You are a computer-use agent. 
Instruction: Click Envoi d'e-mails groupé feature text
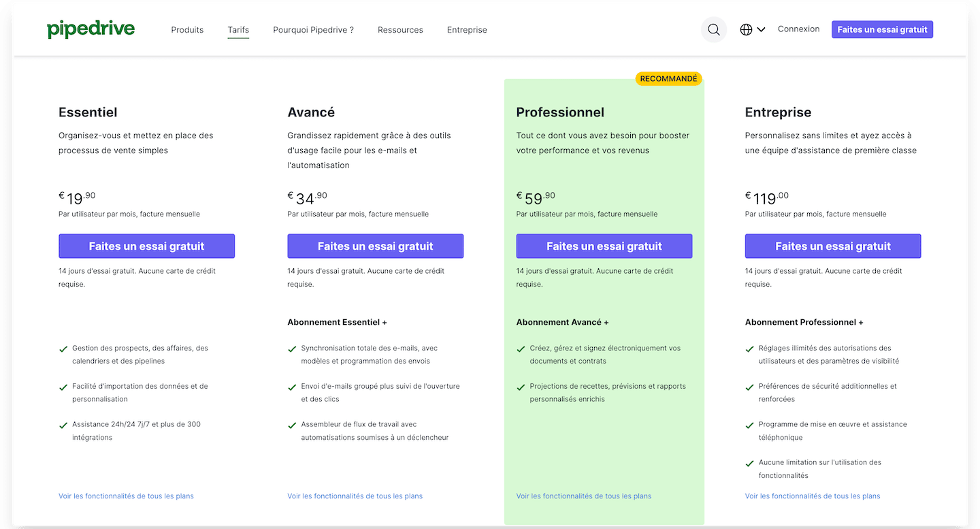[380, 393]
